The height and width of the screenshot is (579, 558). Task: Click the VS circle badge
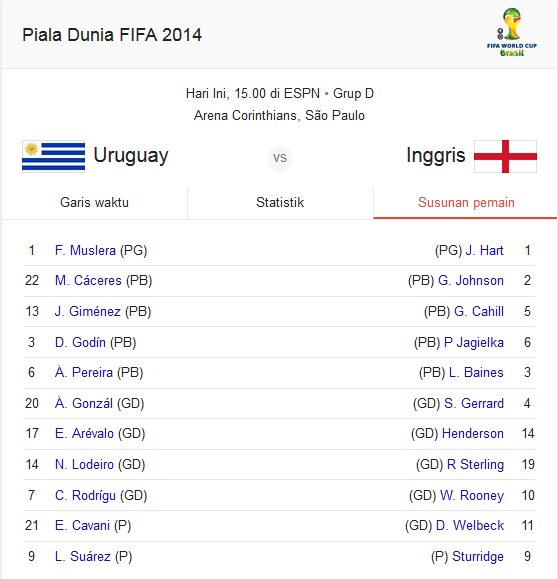280,158
